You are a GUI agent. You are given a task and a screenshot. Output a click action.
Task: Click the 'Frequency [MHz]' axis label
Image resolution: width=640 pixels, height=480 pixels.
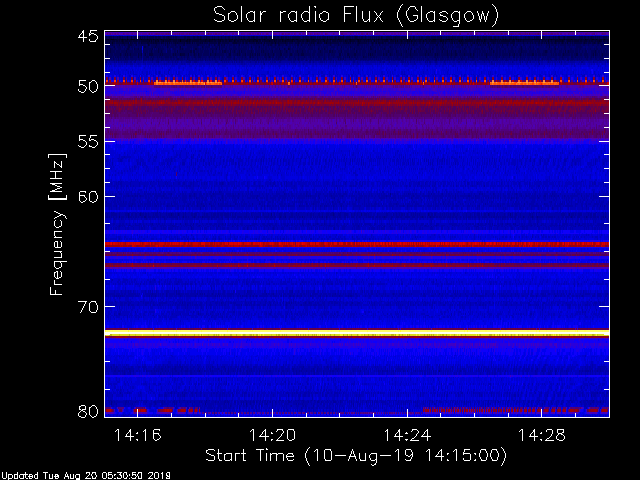click(x=57, y=224)
